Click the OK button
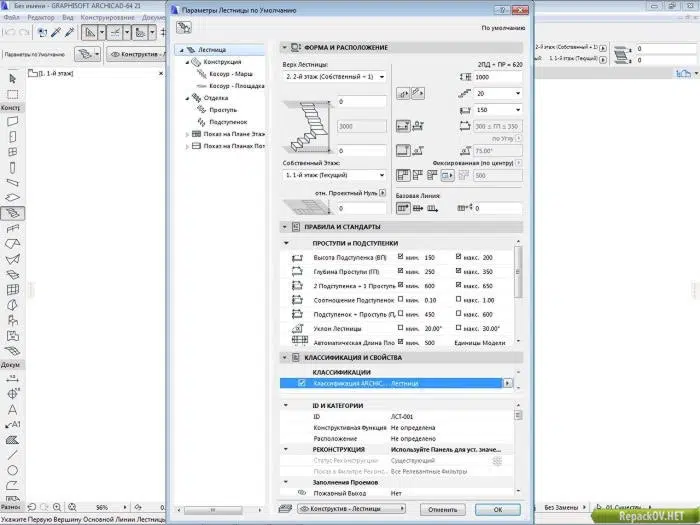Viewport: 700px width, 525px height. [498, 509]
